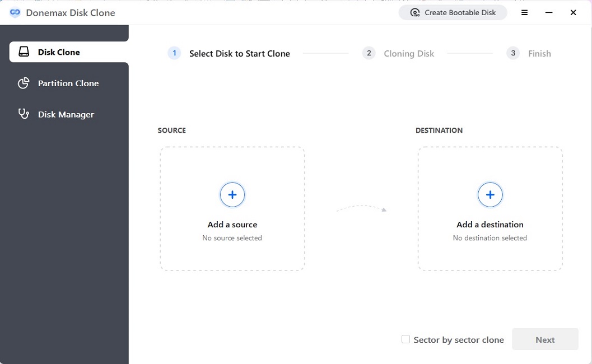
Task: Select the Disk Clone sidebar label
Action: (x=59, y=52)
